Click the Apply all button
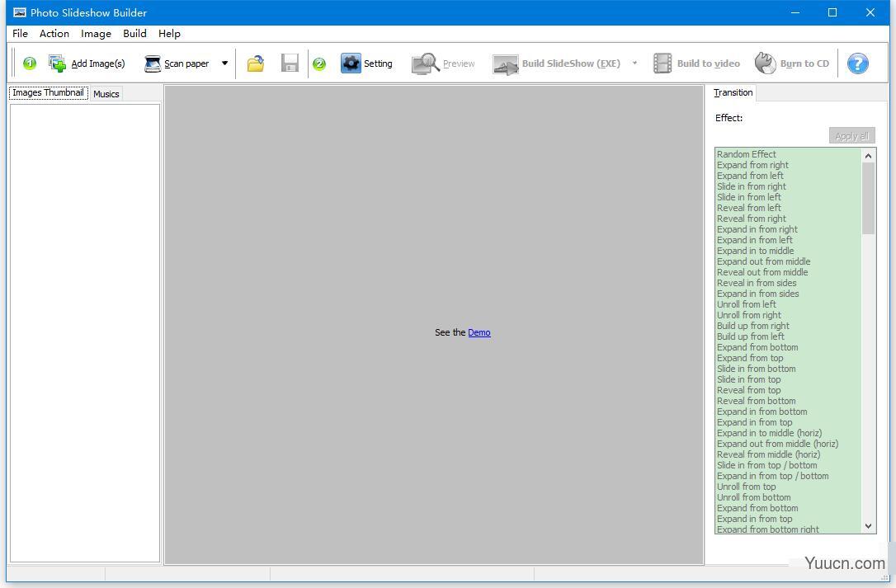 tap(851, 136)
